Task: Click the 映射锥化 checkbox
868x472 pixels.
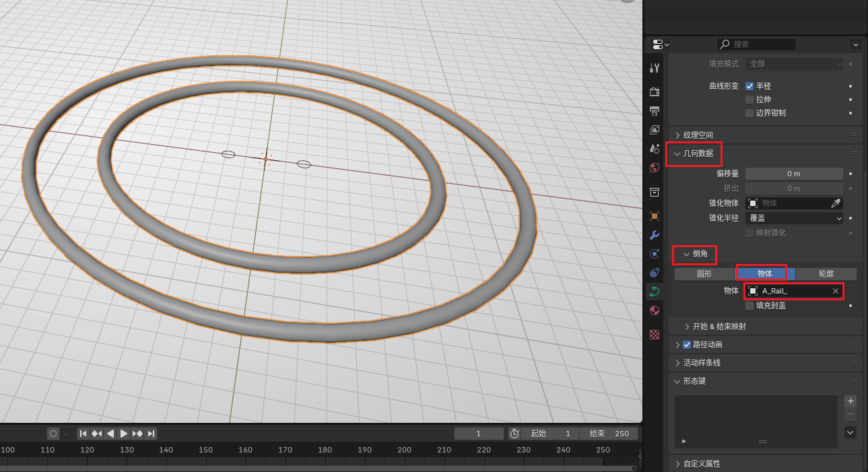Action: click(x=749, y=233)
